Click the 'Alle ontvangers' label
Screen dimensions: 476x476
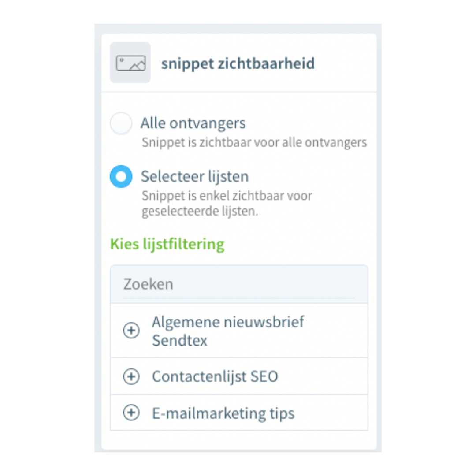[x=193, y=123]
